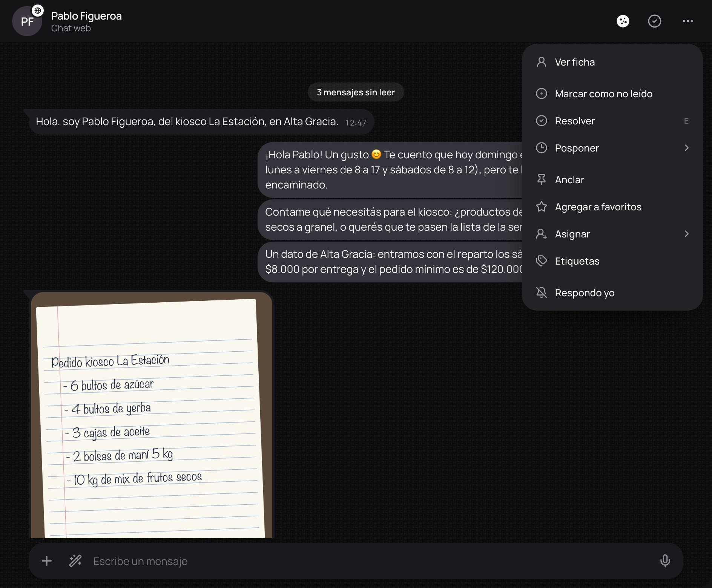Image resolution: width=712 pixels, height=588 pixels.
Task: Click the magic wand AI compose icon
Action: click(75, 561)
